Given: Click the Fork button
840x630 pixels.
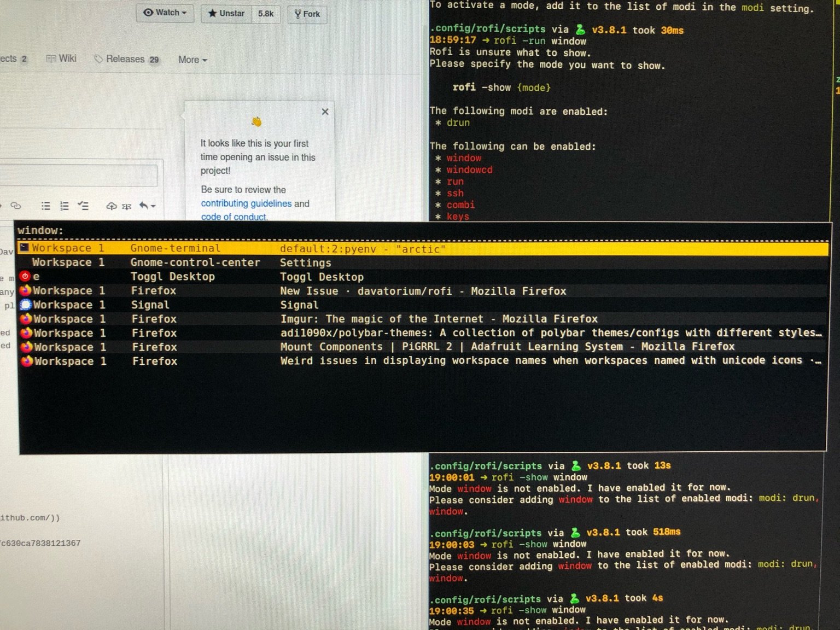Looking at the screenshot, I should pos(307,14).
